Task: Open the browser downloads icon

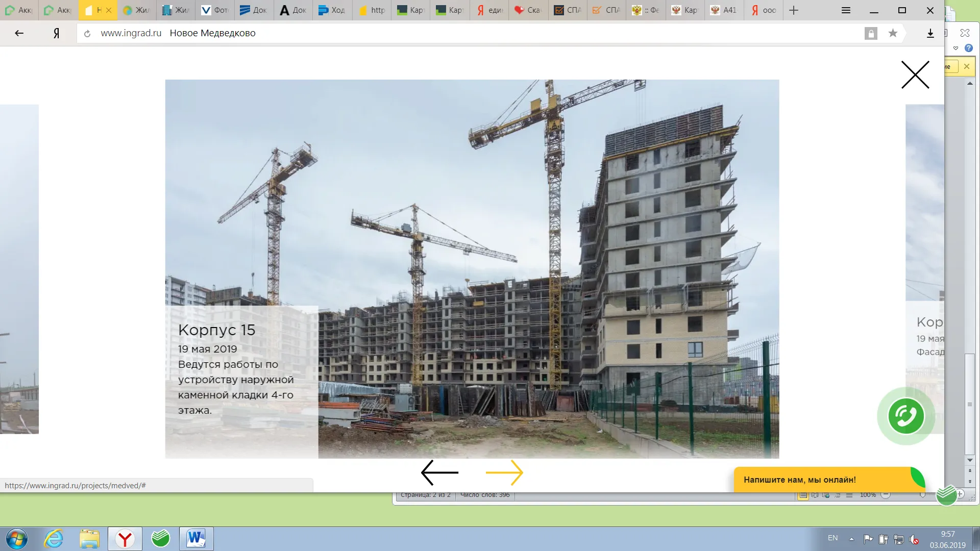Action: (930, 33)
